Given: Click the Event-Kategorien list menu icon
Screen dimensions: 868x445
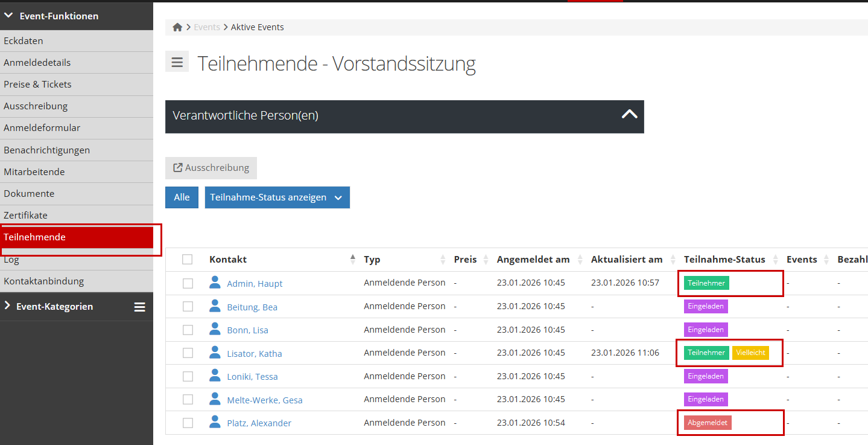Looking at the screenshot, I should pyautogui.click(x=139, y=307).
